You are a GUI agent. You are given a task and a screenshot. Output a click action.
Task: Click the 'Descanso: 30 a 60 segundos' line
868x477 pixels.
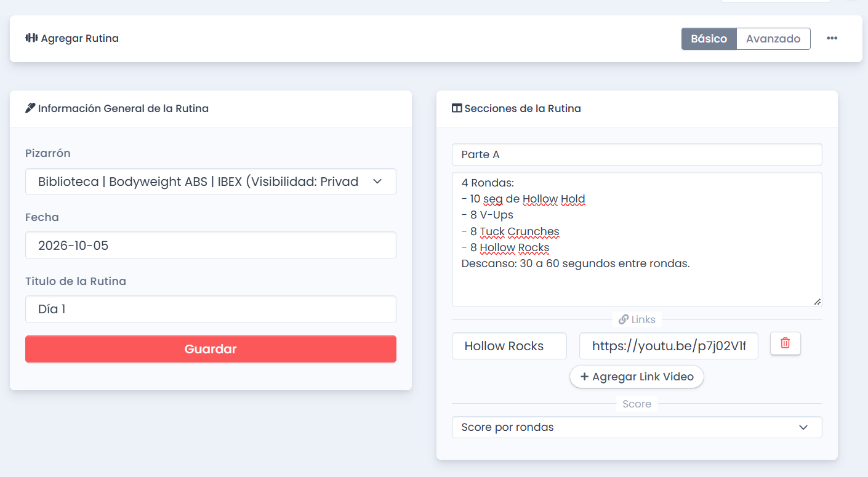click(x=576, y=263)
